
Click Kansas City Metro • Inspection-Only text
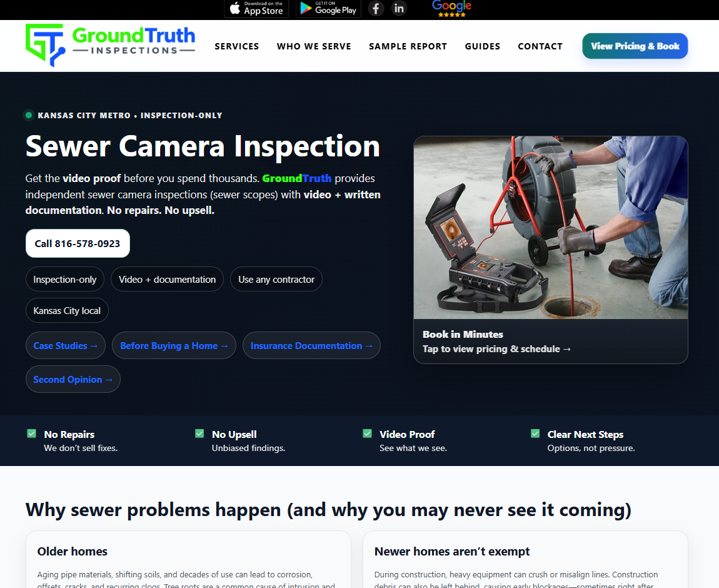[x=130, y=116]
